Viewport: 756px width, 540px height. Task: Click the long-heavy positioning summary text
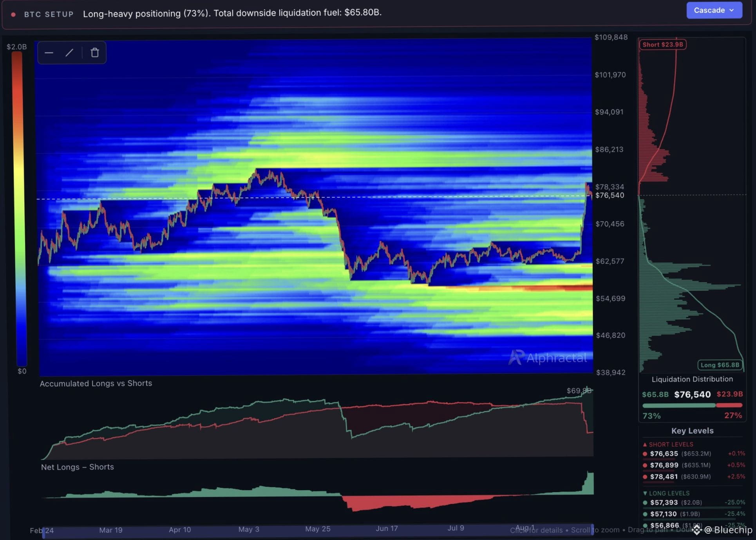coord(232,13)
